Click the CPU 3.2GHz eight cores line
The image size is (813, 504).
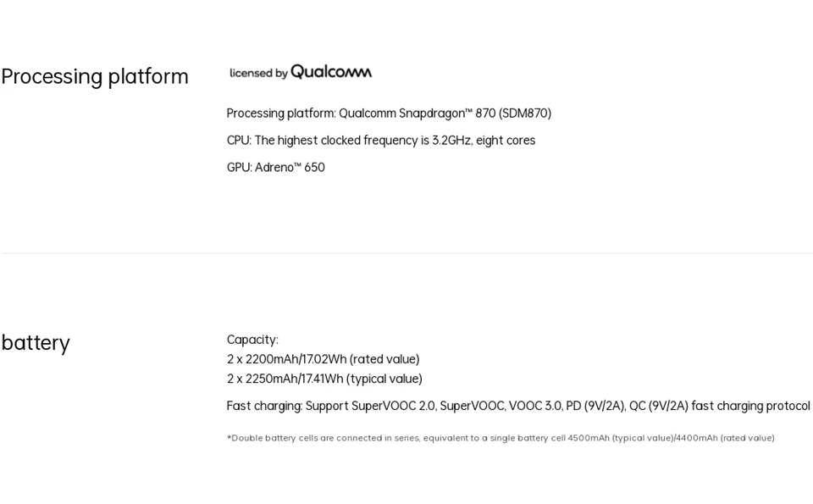[381, 141]
